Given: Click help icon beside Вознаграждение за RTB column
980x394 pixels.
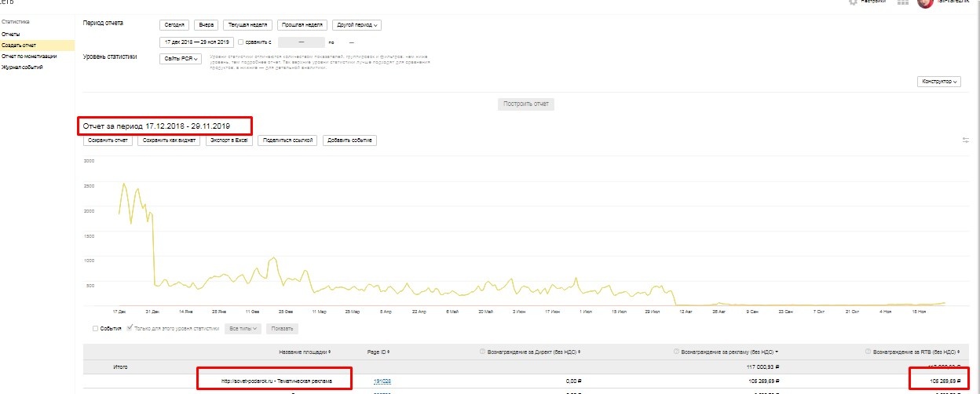Looking at the screenshot, I should pyautogui.click(x=868, y=352).
